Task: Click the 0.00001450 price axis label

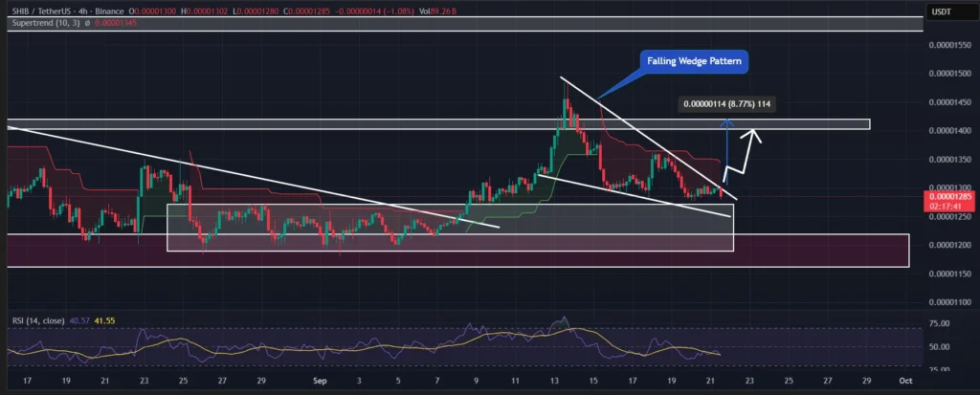Action: click(x=949, y=102)
